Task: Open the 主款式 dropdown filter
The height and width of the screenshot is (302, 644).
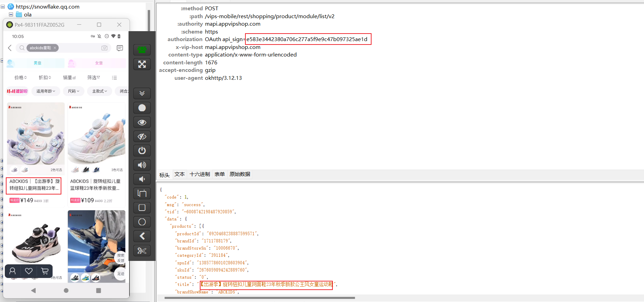Action: [100, 91]
